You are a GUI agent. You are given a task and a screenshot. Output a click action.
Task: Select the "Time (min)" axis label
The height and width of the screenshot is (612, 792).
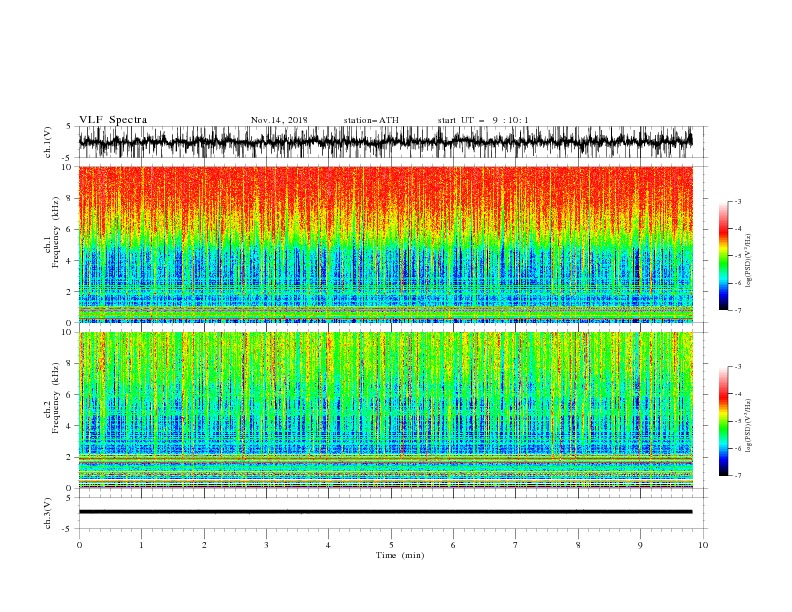(x=400, y=555)
